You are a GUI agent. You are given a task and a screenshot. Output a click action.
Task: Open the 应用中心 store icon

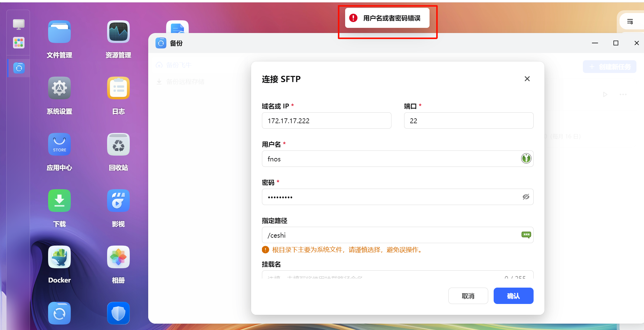pyautogui.click(x=59, y=144)
